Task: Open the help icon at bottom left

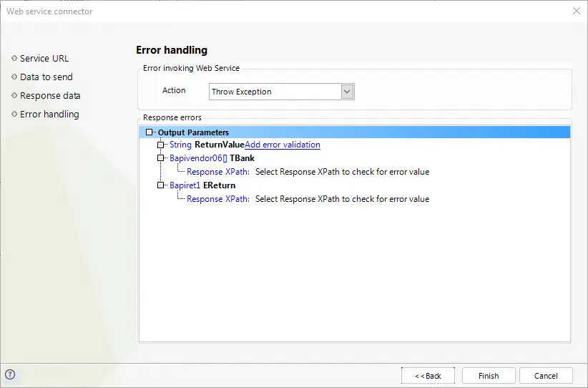Action: click(10, 374)
